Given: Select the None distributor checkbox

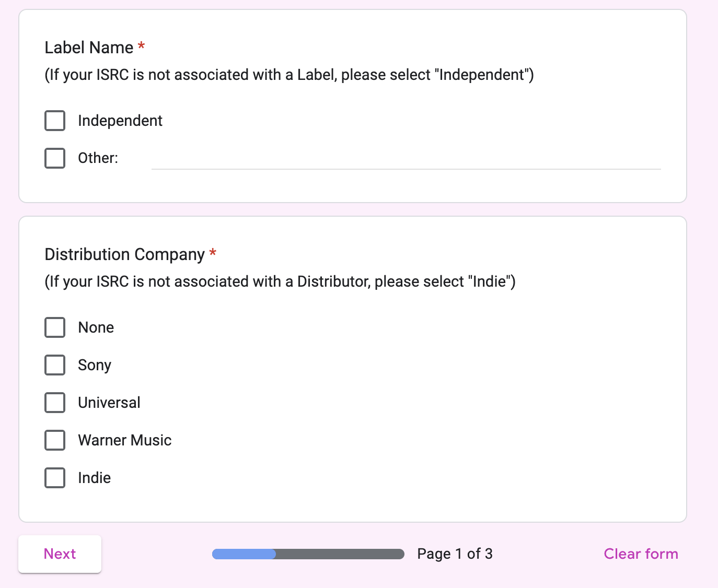Looking at the screenshot, I should coord(55,327).
